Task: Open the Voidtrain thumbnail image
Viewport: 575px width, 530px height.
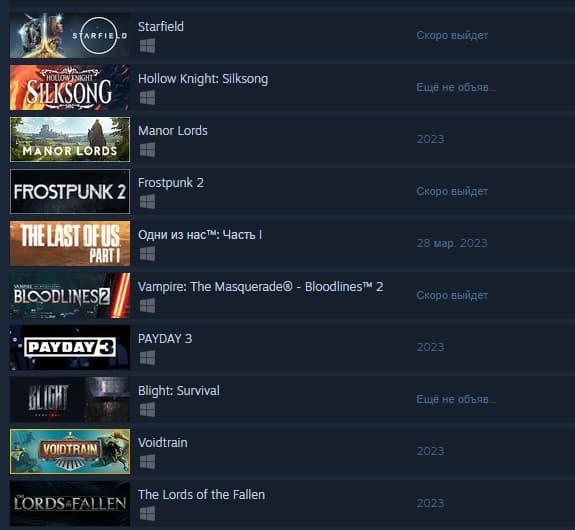Action: click(x=70, y=452)
